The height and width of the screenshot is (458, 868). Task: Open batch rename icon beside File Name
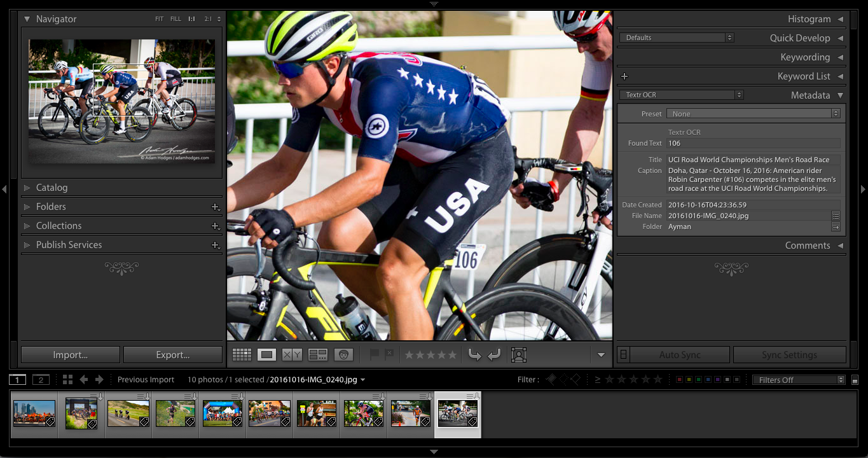(x=836, y=216)
